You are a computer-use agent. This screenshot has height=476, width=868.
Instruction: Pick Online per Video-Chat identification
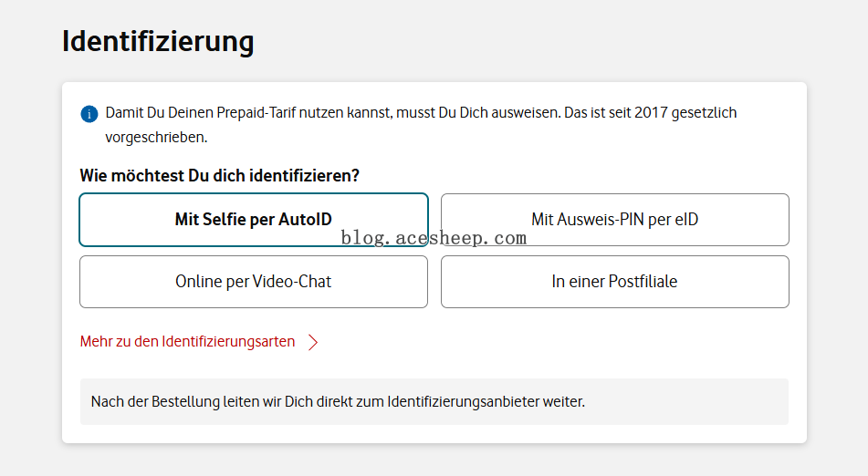click(x=254, y=282)
